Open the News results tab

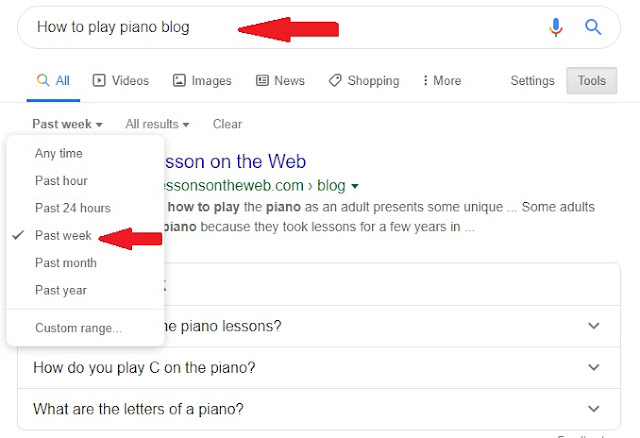(x=280, y=80)
